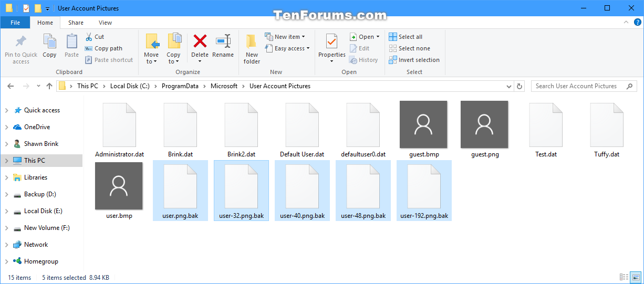Click Local Disk (C:) breadcrumb
This screenshot has width=644, height=284.
click(x=130, y=86)
